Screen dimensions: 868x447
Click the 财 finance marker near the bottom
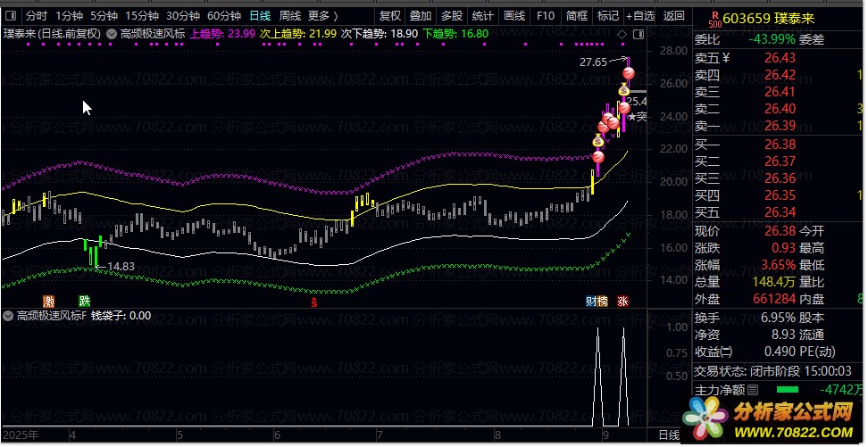(x=591, y=302)
